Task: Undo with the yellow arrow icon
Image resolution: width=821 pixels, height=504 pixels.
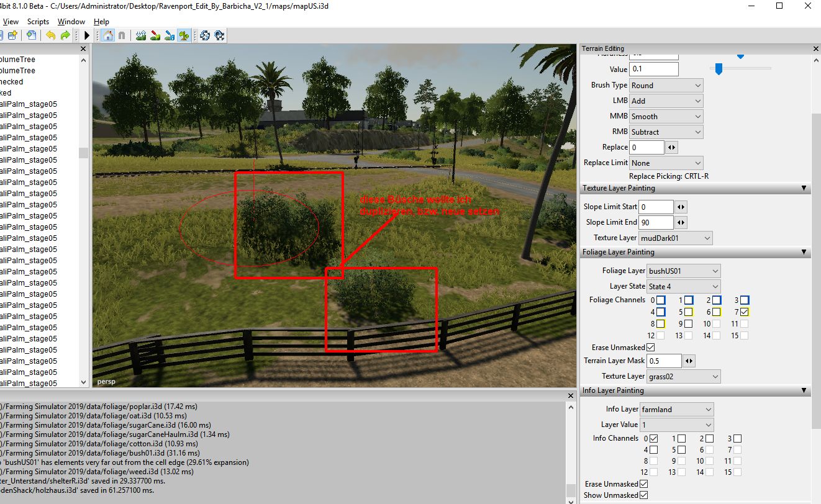Action: point(51,35)
